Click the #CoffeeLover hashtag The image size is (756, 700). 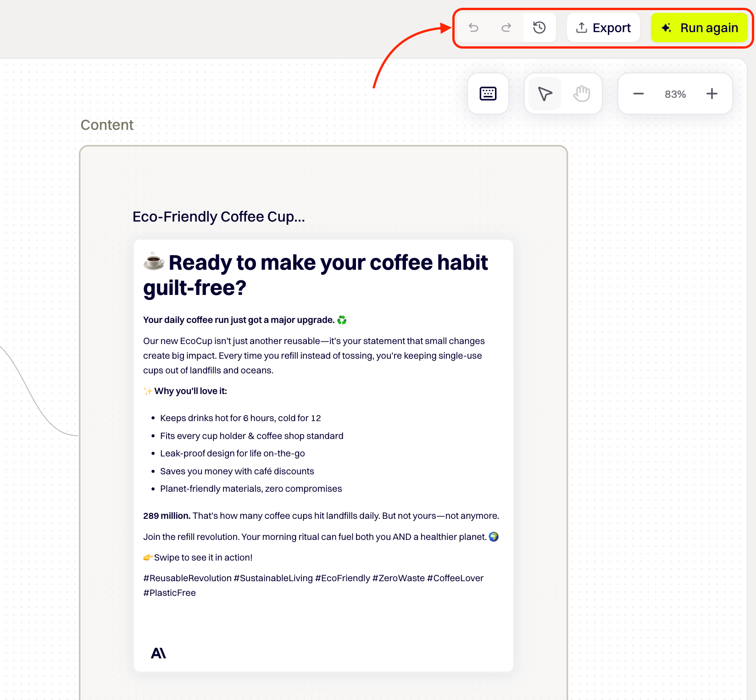[x=455, y=578]
